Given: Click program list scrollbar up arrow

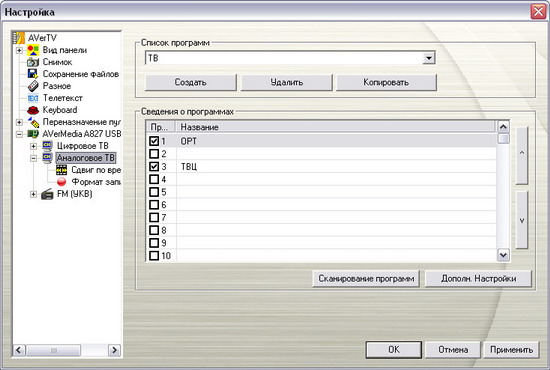Looking at the screenshot, I should [x=503, y=127].
